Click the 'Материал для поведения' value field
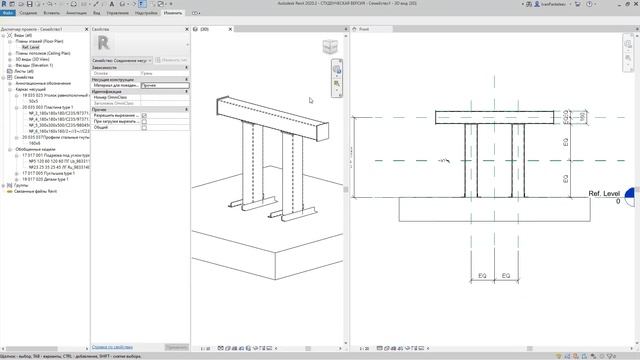The image size is (640, 360). pyautogui.click(x=165, y=85)
